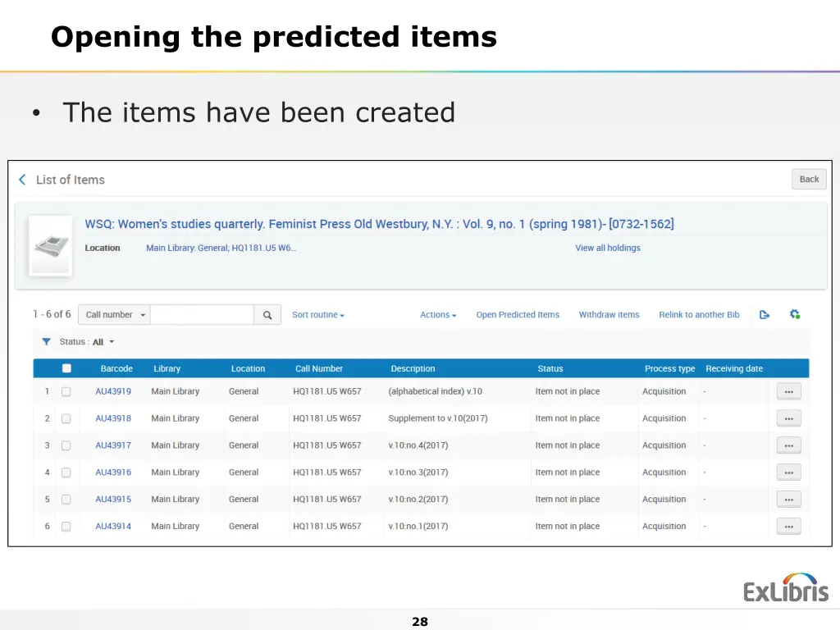The height and width of the screenshot is (630, 840).
Task: Open barcode link AU43916
Action: [x=113, y=472]
